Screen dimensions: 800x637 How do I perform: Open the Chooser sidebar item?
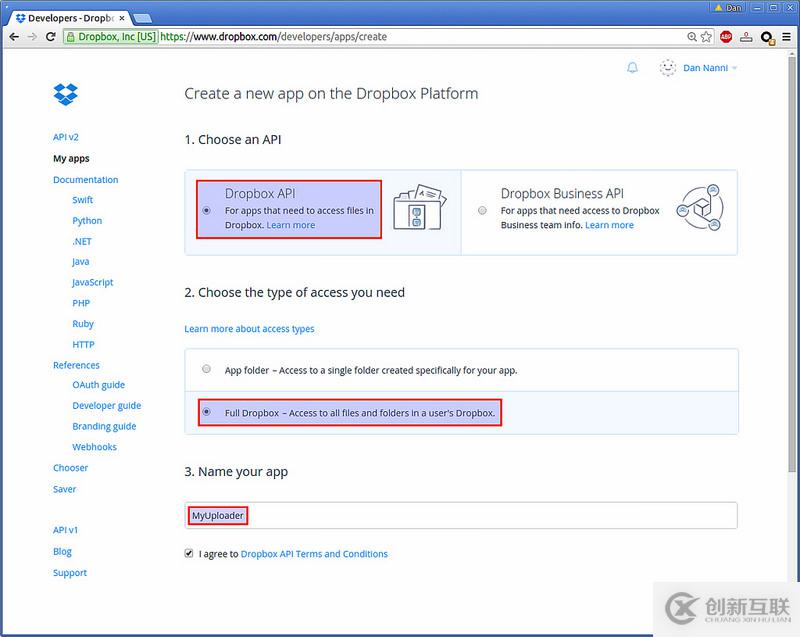[70, 468]
